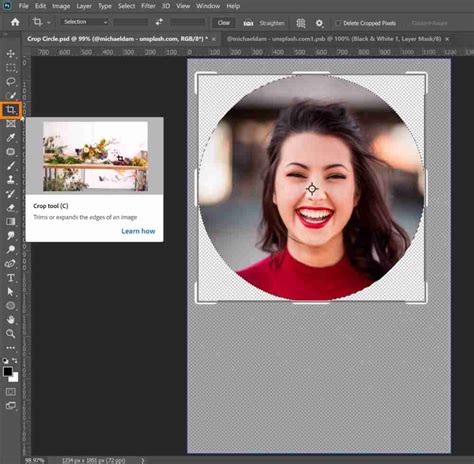Select the History Brush tool
This screenshot has width=474, height=464.
11,194
